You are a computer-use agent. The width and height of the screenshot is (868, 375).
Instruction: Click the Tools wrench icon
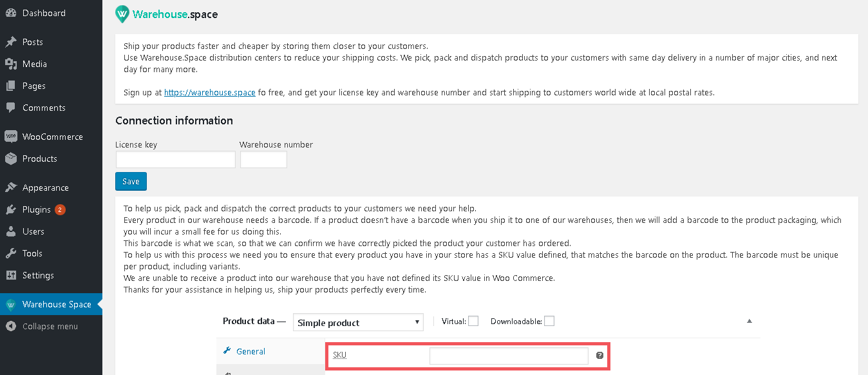click(x=10, y=253)
